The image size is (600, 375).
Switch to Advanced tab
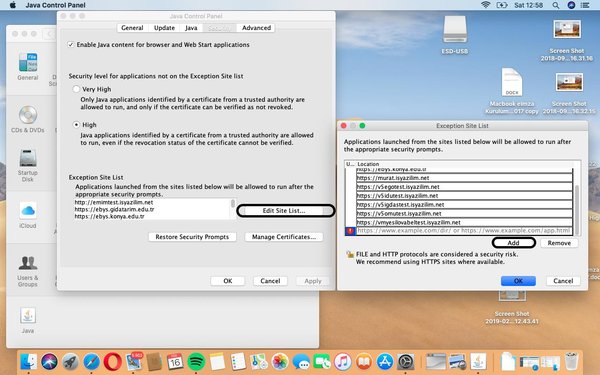point(256,28)
